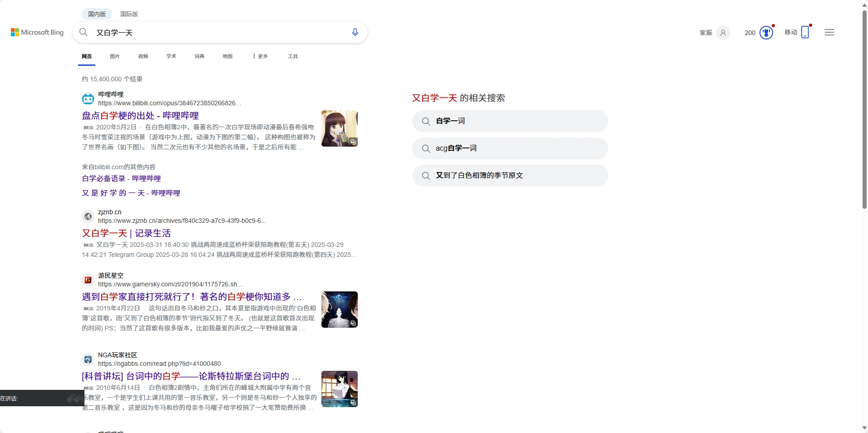This screenshot has height=433, width=868.
Task: Click the Microsoft Bing logo
Action: pos(37,32)
